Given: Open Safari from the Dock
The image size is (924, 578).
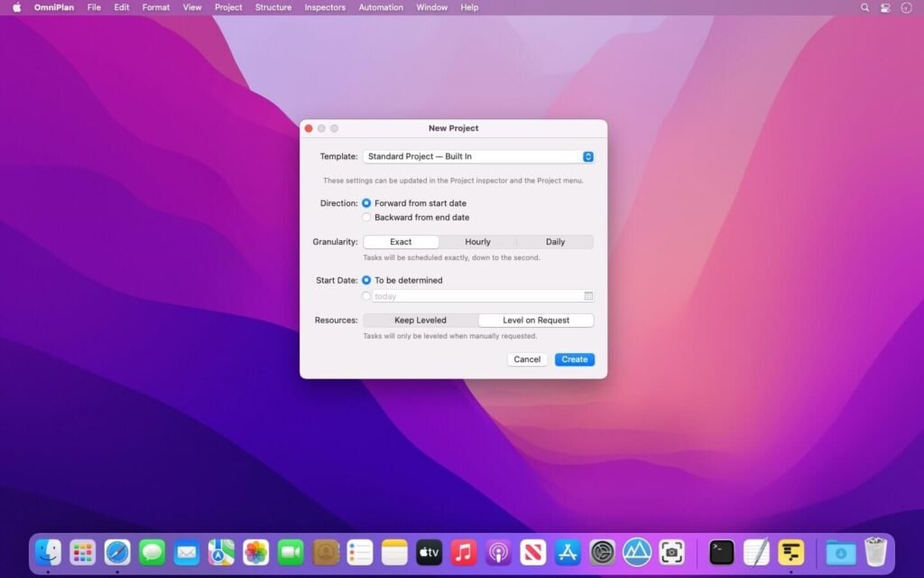Looking at the screenshot, I should [x=117, y=552].
